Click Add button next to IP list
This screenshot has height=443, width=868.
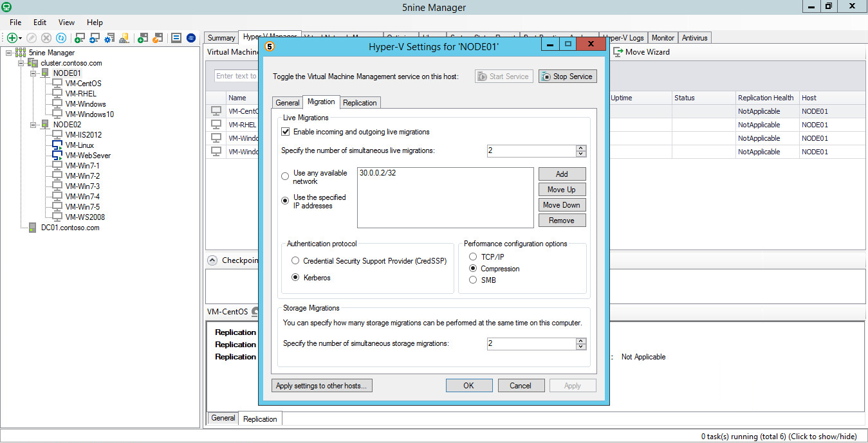pyautogui.click(x=562, y=174)
